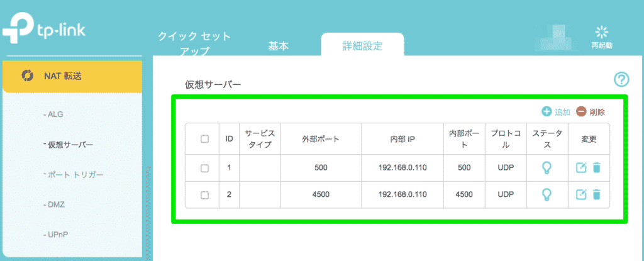The image size is (644, 261).
Task: Click the 削除 delete button
Action: click(591, 112)
